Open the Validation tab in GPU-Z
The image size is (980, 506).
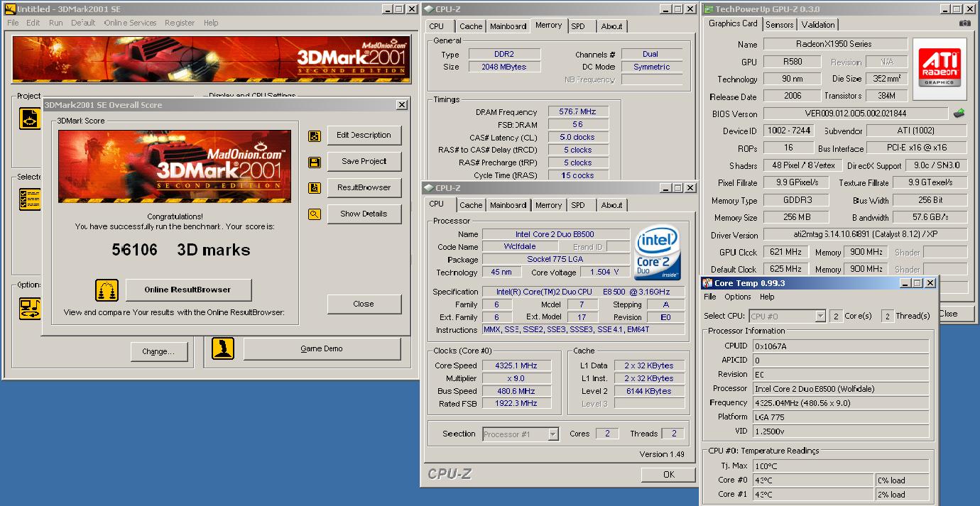pyautogui.click(x=818, y=24)
